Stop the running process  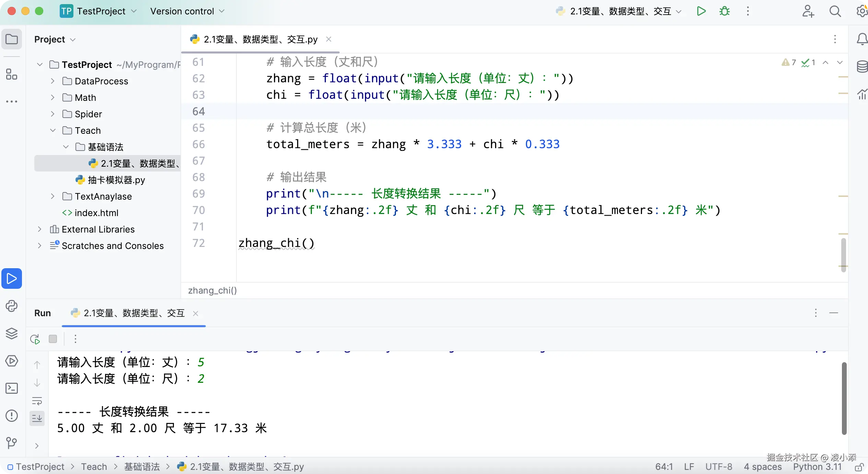53,339
